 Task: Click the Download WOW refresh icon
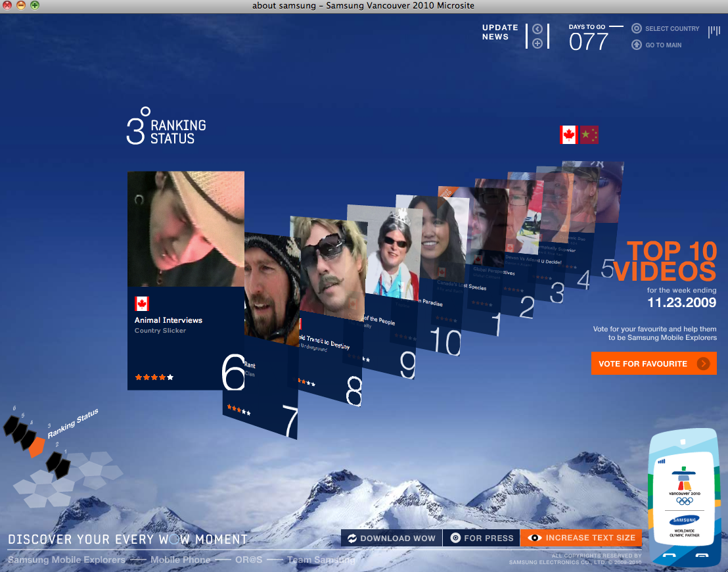tap(352, 538)
